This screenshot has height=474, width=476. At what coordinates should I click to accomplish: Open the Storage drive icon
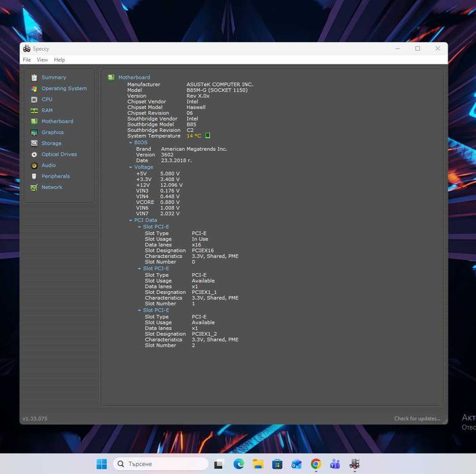34,144
